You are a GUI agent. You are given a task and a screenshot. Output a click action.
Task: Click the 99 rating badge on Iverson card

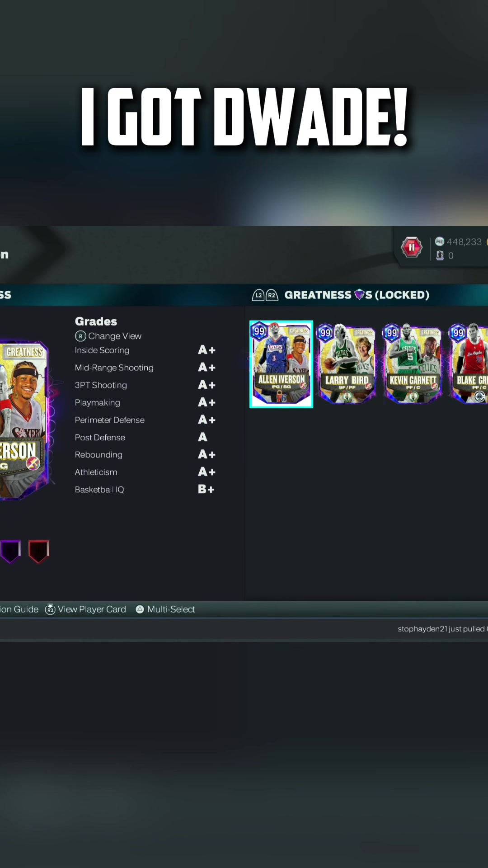coord(259,331)
